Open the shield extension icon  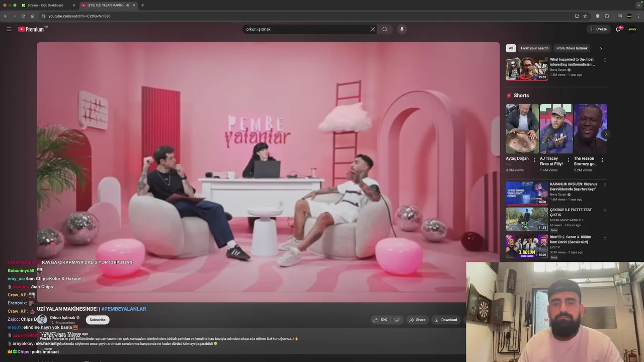tap(598, 16)
